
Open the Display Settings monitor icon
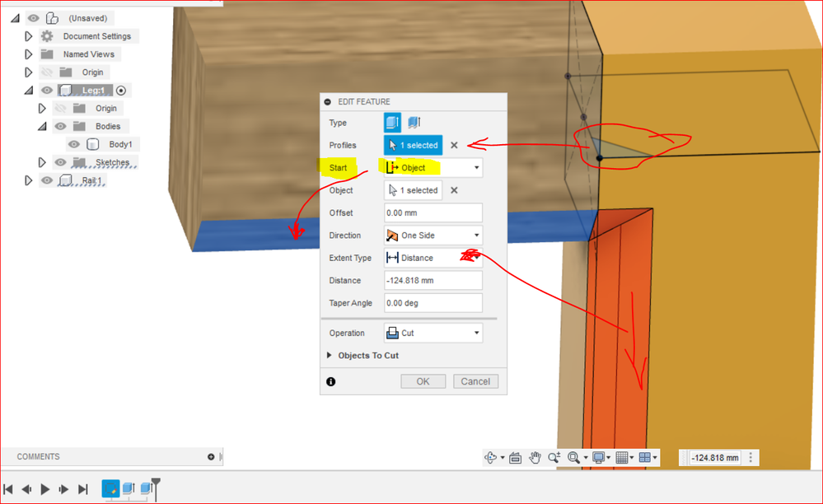[x=598, y=458]
